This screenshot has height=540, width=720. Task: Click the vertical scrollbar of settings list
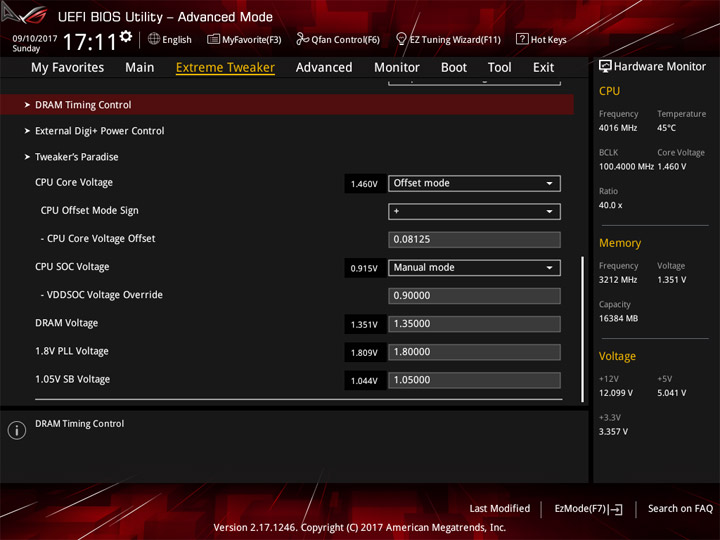click(583, 329)
